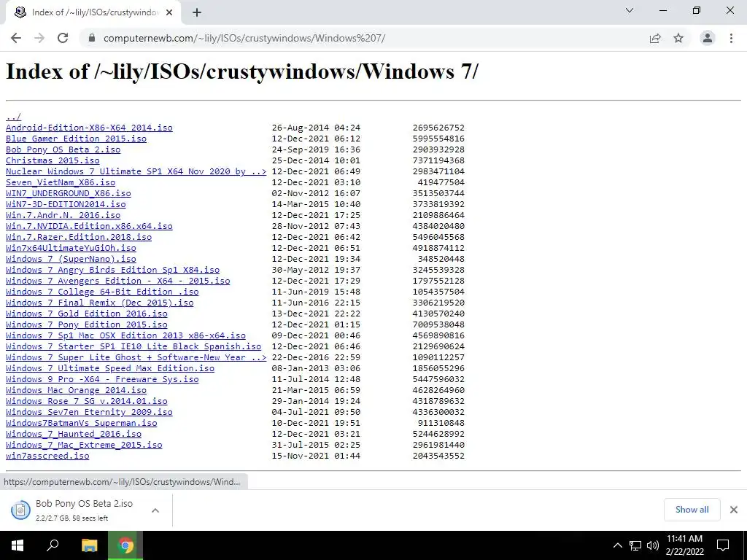
Task: Open Windows_7_Sp1_Mac_OSX_Edition_2013 link
Action: (125, 335)
